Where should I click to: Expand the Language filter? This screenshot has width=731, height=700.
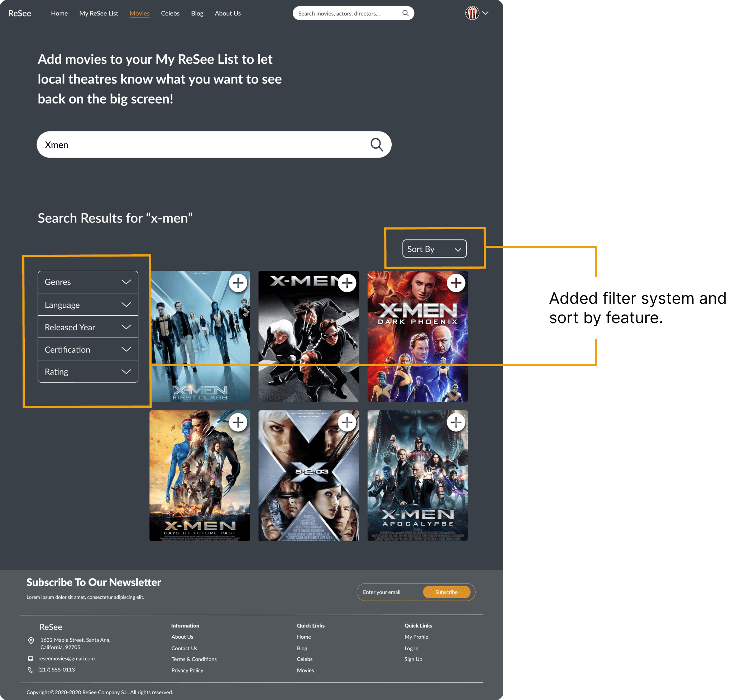click(x=88, y=305)
